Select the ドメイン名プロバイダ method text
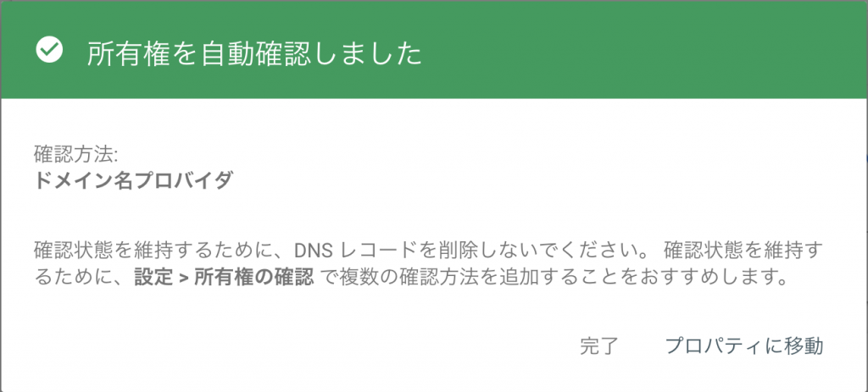Screen dimensions: 868x392 (x=133, y=180)
